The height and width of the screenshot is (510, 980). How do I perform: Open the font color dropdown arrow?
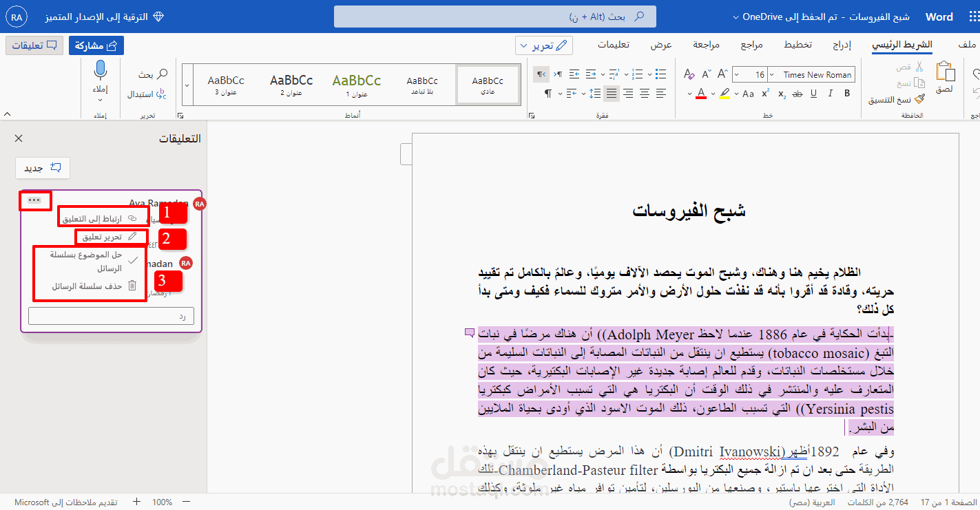689,94
